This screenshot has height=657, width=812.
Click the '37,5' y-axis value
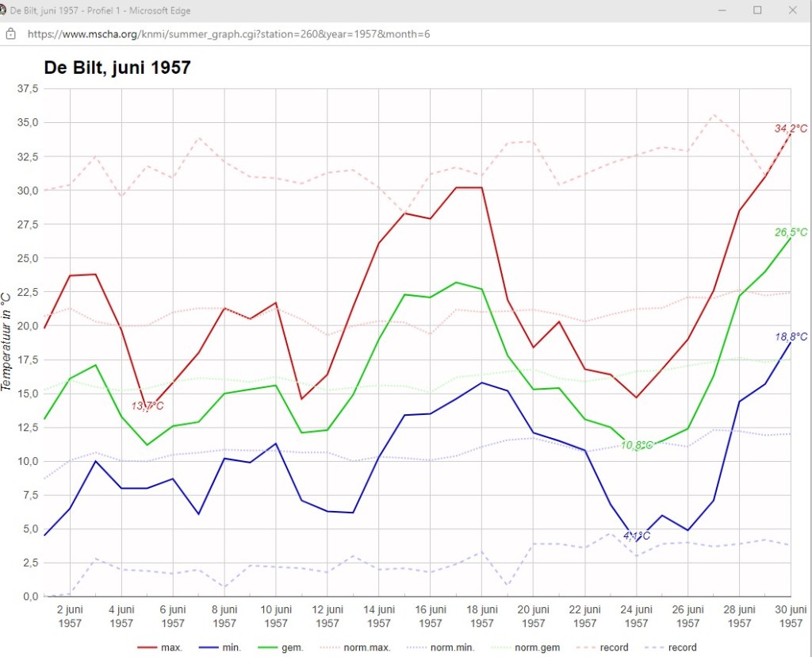click(28, 89)
